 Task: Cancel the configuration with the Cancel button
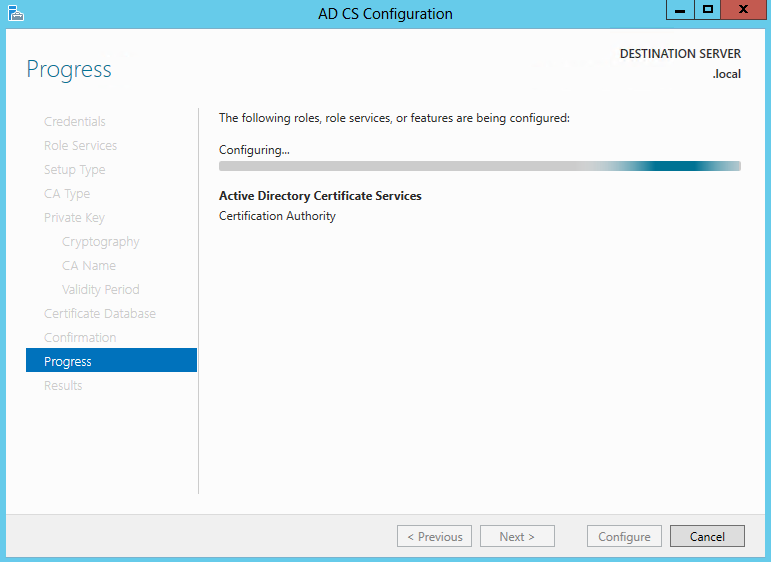tap(707, 536)
